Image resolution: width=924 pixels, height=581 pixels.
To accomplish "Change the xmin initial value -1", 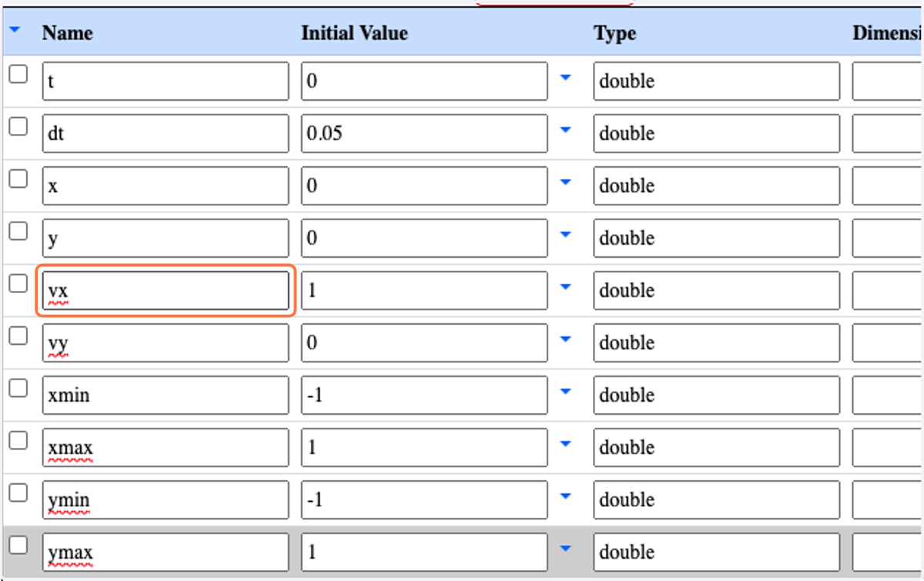I will (x=424, y=396).
